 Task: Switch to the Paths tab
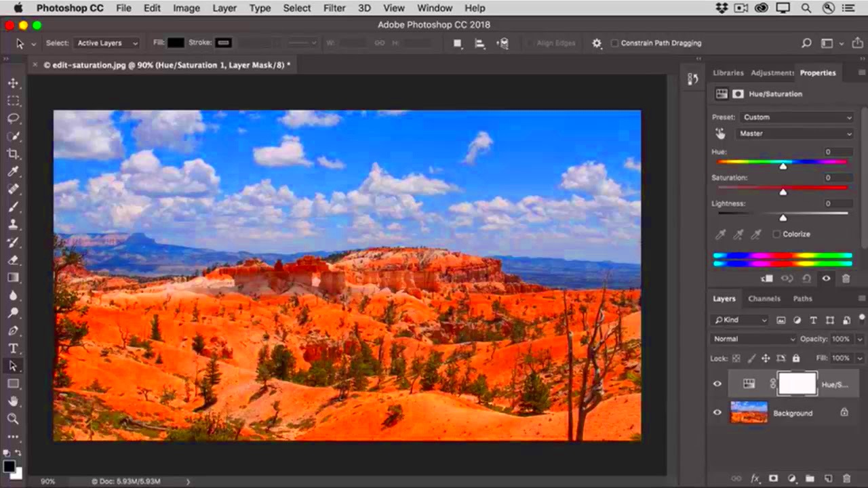(x=802, y=298)
